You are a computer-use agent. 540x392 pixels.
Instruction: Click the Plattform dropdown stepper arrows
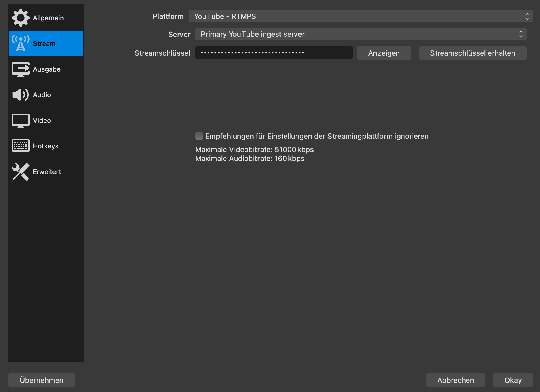(528, 16)
